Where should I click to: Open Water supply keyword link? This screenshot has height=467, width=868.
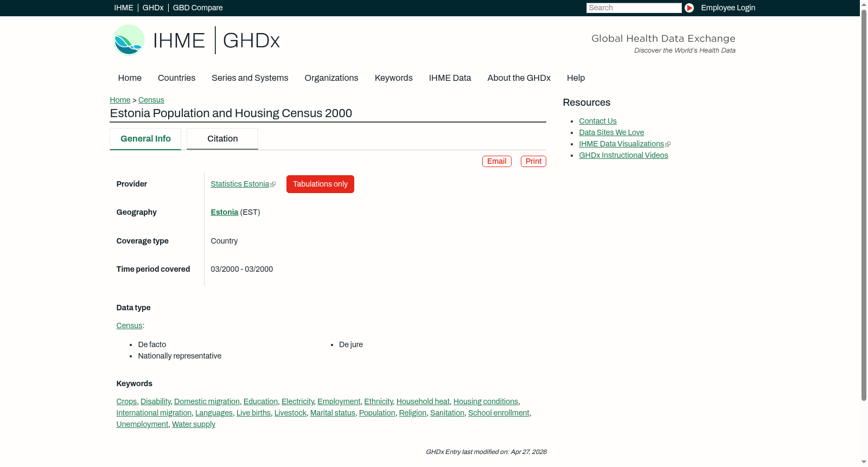194,424
